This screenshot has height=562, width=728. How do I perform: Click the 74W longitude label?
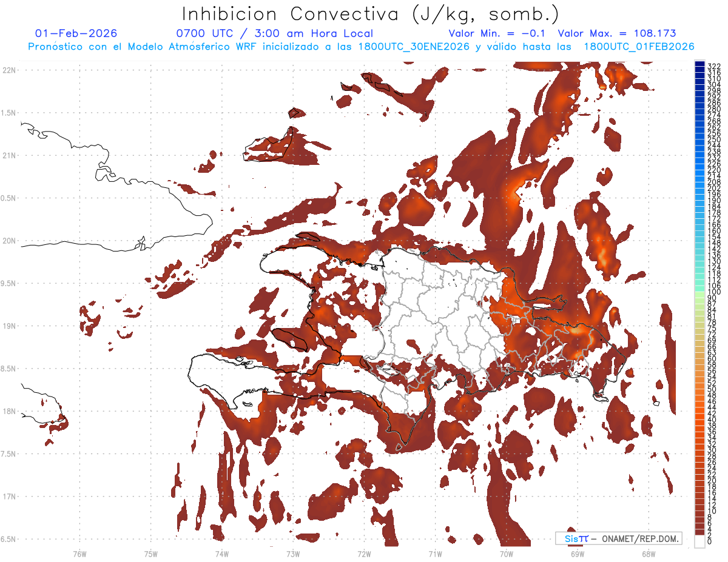(x=222, y=554)
